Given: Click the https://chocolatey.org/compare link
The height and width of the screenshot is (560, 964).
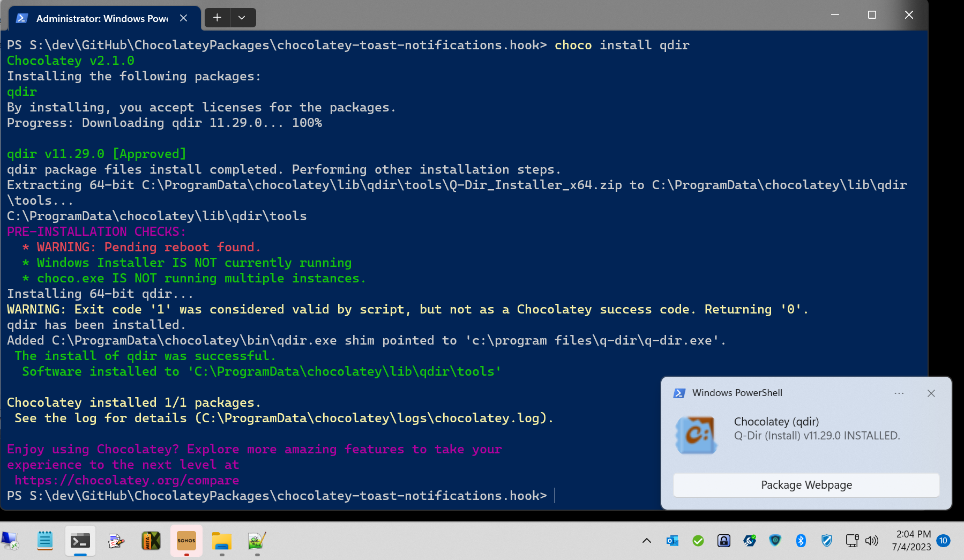Looking at the screenshot, I should pyautogui.click(x=127, y=480).
